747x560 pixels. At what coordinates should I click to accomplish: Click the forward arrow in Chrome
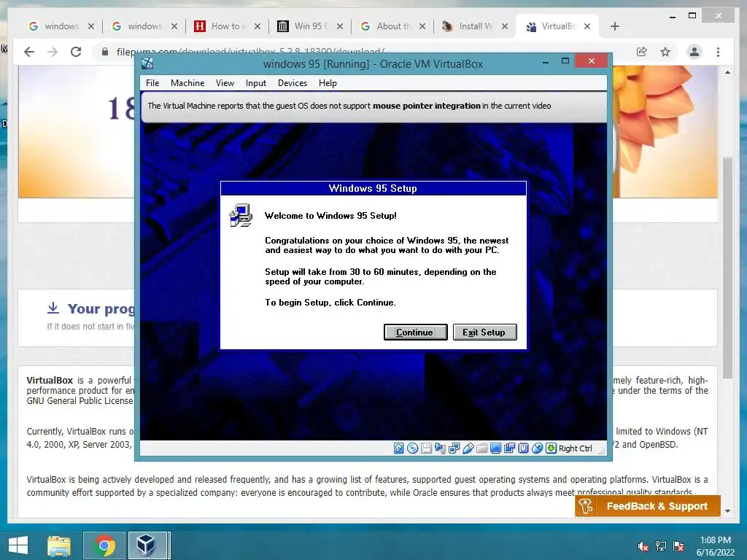click(53, 52)
